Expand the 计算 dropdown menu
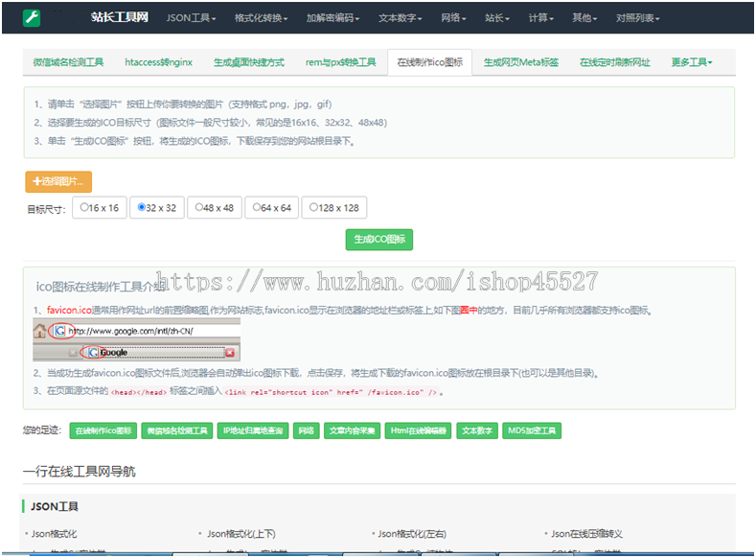756x558 pixels. pyautogui.click(x=540, y=18)
